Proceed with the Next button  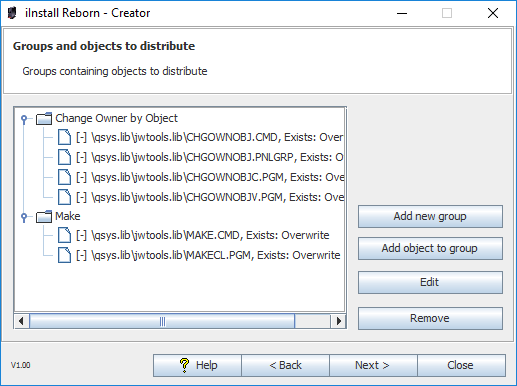(x=373, y=365)
